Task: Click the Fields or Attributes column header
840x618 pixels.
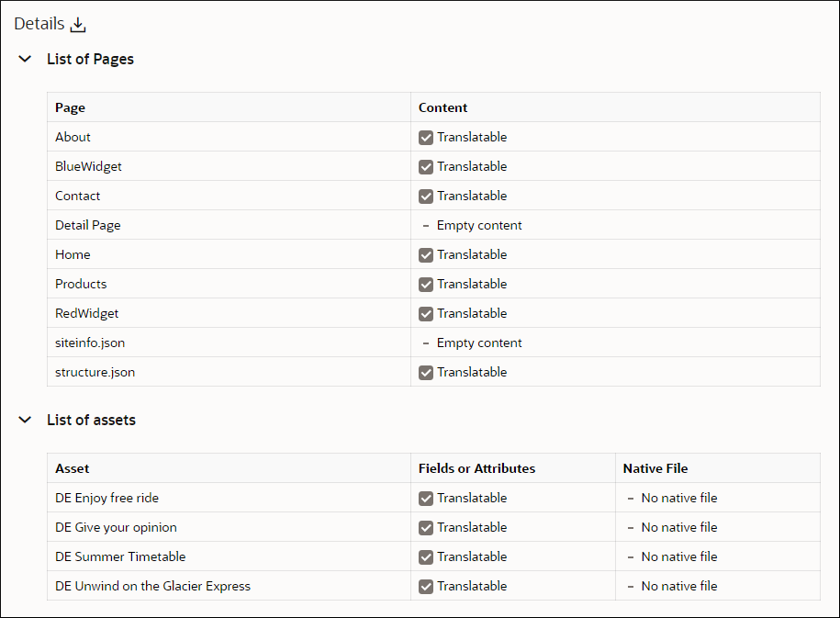Action: click(x=476, y=468)
